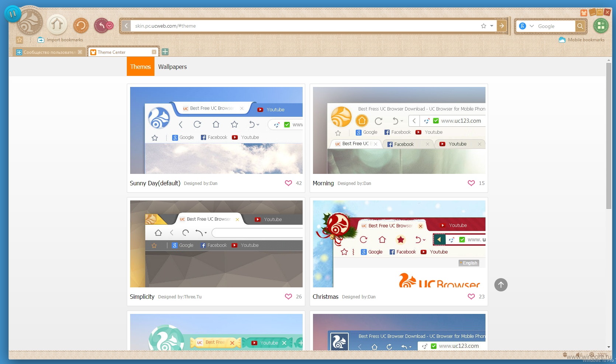Click the like count 15
Viewport: 616px width, 364px height.
[482, 183]
